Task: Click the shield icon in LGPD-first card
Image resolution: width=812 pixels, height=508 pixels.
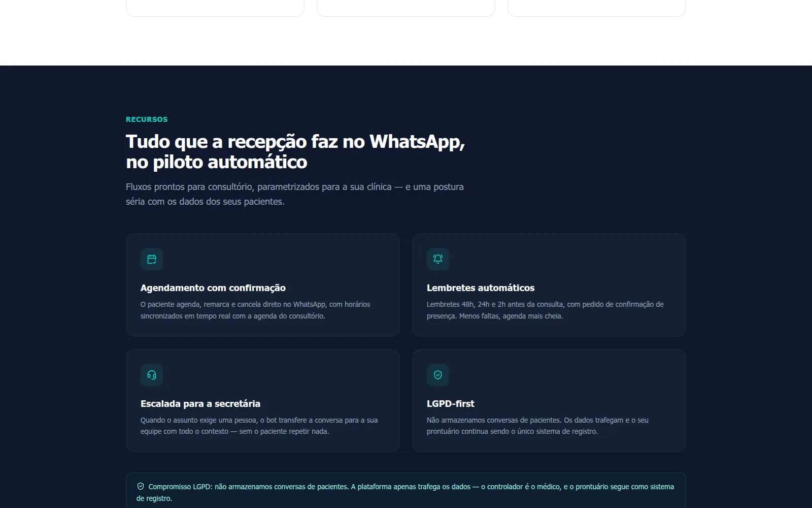Action: point(438,375)
